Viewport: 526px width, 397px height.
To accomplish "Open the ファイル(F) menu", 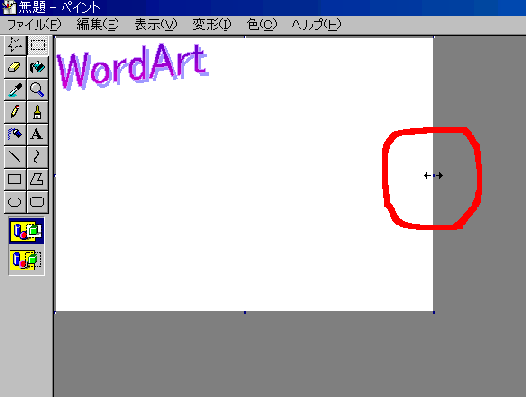I will click(34, 24).
